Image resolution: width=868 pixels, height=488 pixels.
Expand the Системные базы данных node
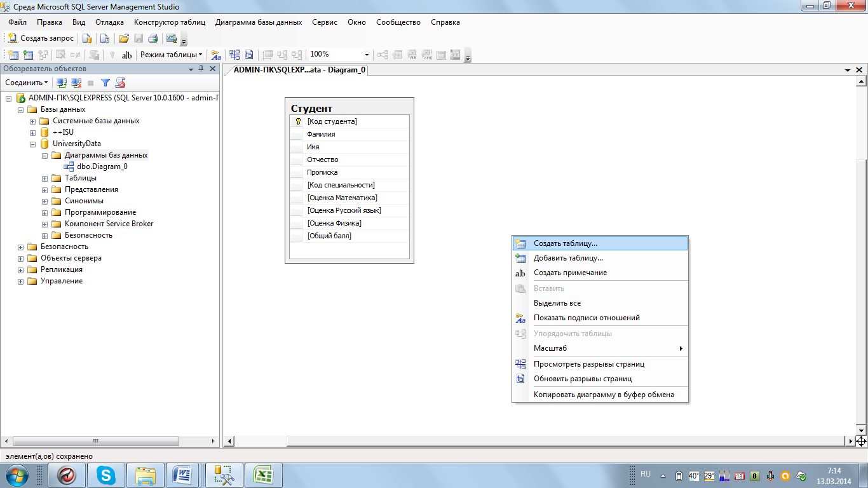(x=32, y=121)
